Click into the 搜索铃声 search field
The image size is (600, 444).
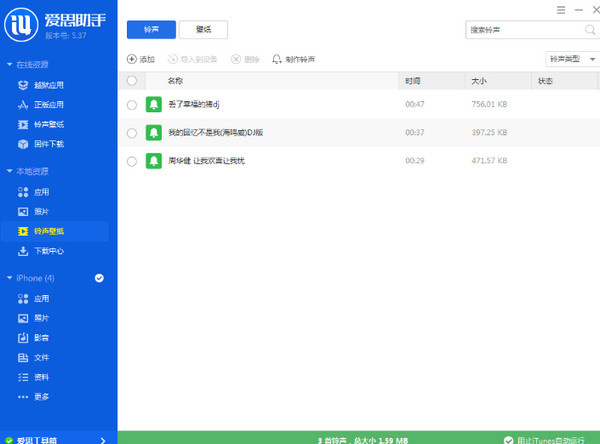click(x=520, y=30)
